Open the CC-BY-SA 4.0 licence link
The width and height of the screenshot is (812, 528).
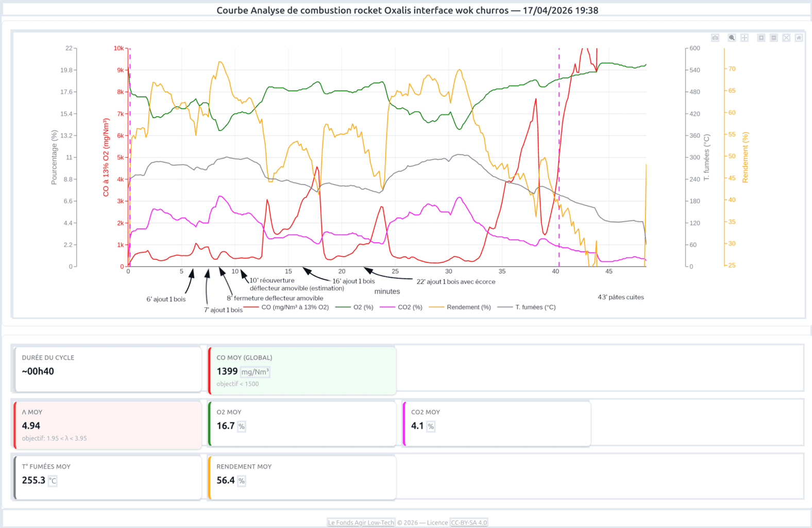point(468,522)
